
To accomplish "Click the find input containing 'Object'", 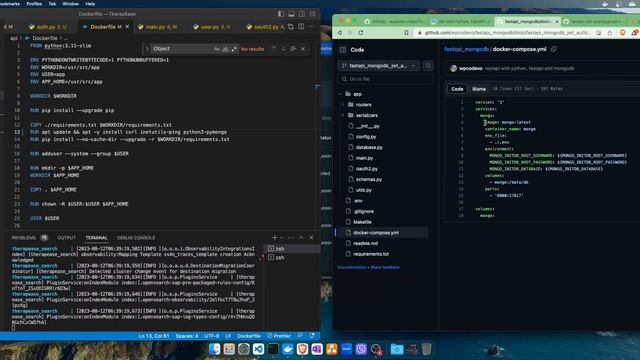I will (x=182, y=49).
